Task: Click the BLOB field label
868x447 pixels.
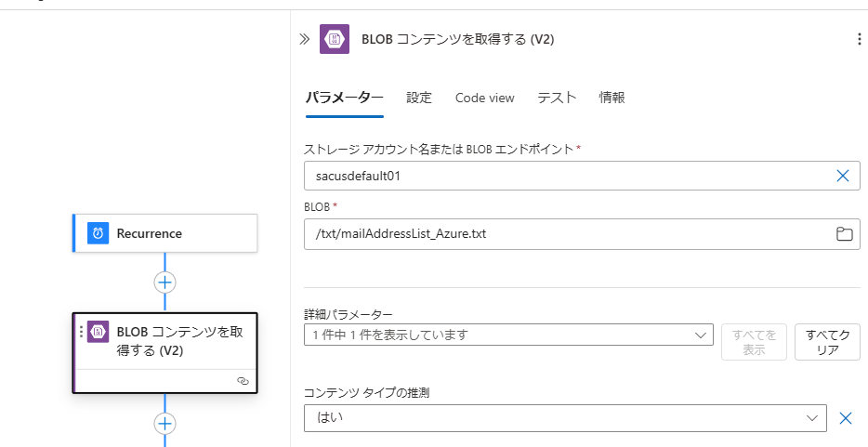Action: tap(317, 207)
